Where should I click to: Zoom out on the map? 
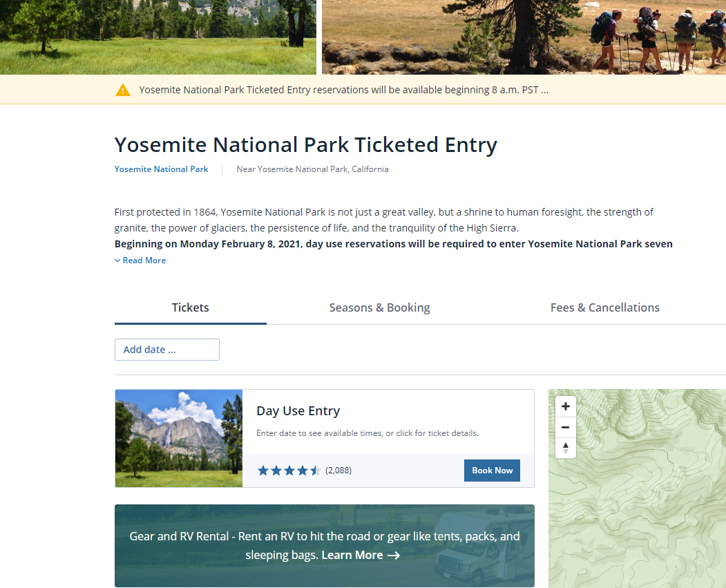[566, 427]
